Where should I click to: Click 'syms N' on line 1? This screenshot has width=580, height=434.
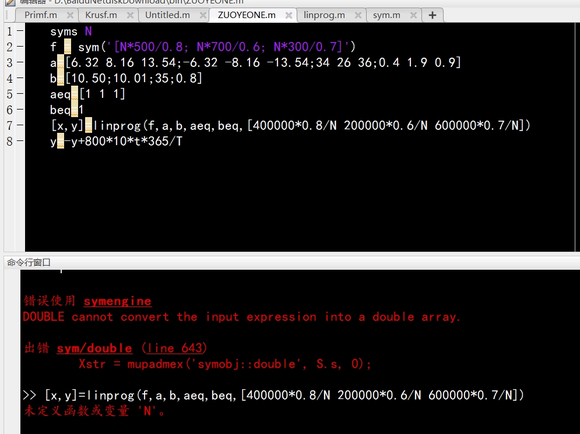71,31
